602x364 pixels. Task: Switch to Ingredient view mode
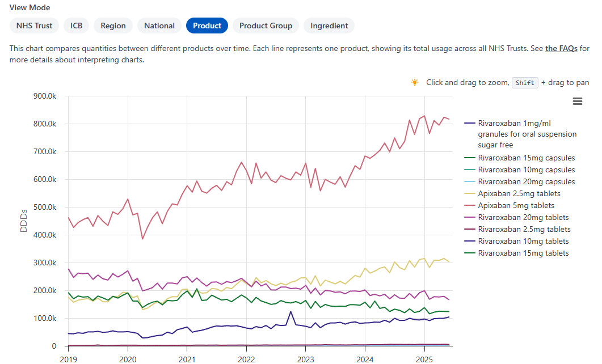[329, 26]
